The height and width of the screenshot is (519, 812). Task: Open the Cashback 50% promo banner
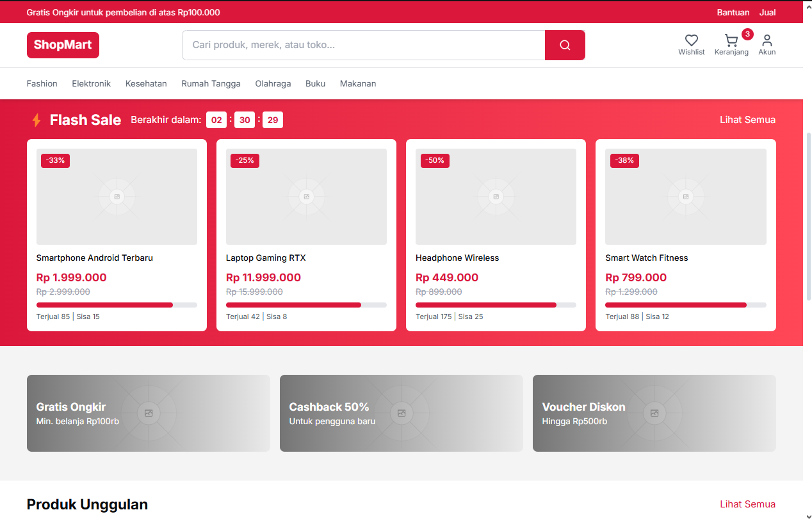coord(401,413)
